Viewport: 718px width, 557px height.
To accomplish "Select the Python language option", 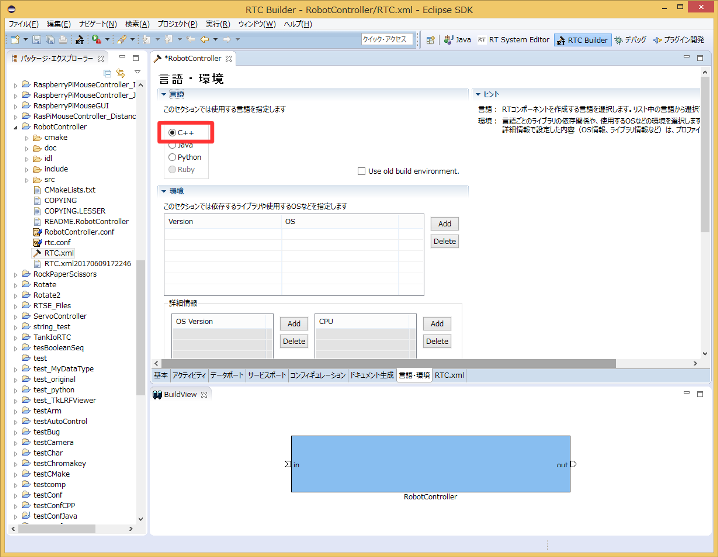I will tap(173, 157).
